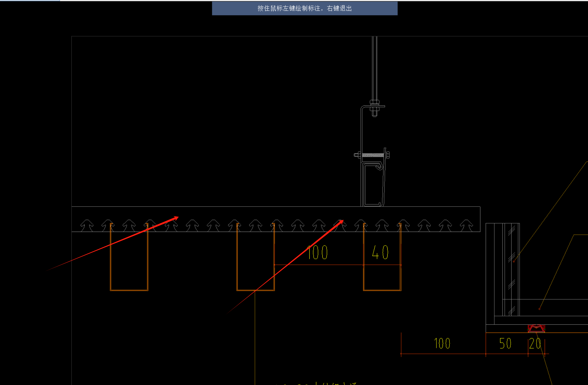The height and width of the screenshot is (385, 588).
Task: Select the 100 dimension next to the 50
Action: [442, 343]
